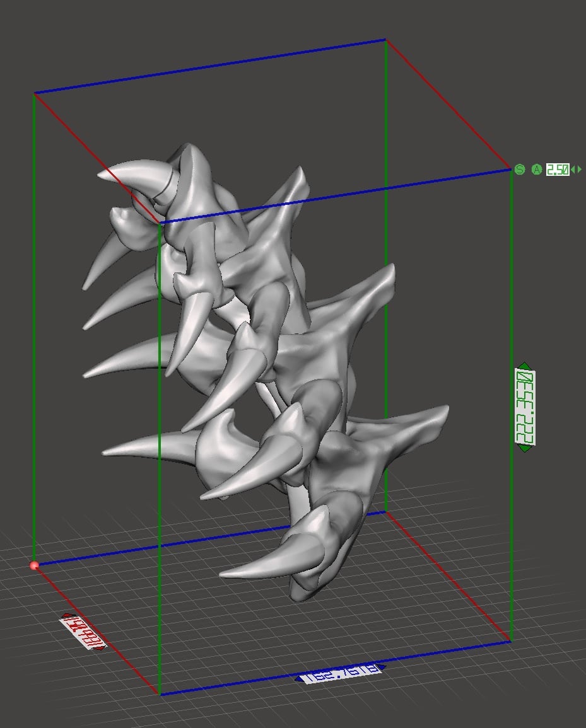Click the green S scale mode icon
The width and height of the screenshot is (586, 728).
[520, 170]
